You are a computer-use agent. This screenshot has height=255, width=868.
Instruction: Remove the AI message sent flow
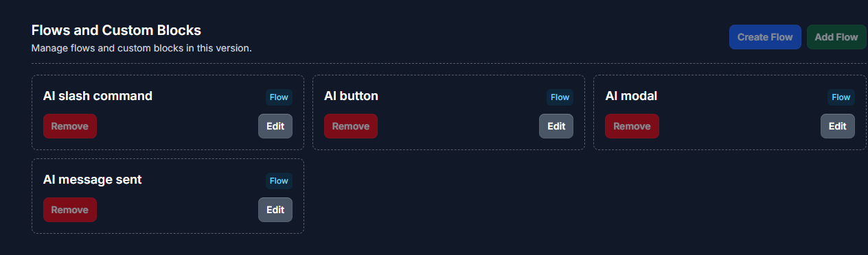(x=70, y=210)
